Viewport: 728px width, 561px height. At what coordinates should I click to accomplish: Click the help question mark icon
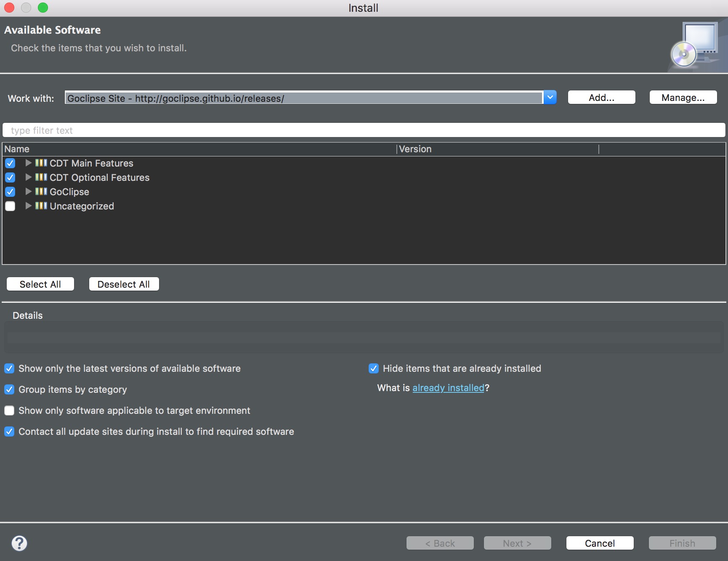19,543
